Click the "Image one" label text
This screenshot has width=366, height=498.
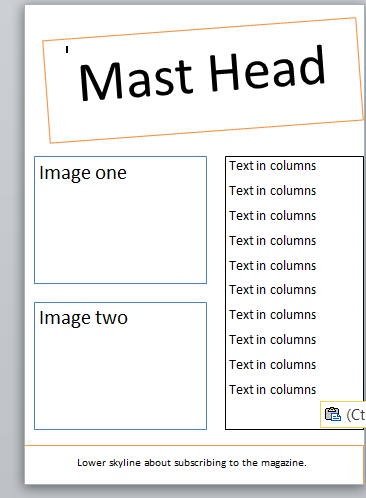click(83, 173)
